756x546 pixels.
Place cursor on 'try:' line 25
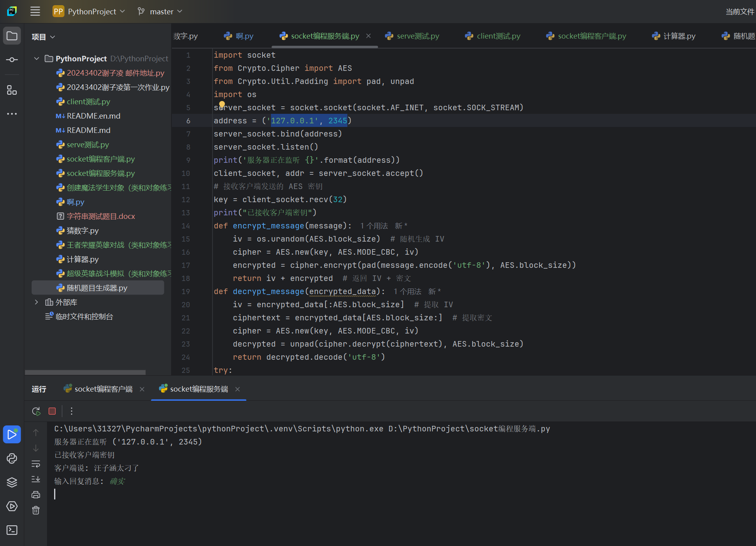223,370
